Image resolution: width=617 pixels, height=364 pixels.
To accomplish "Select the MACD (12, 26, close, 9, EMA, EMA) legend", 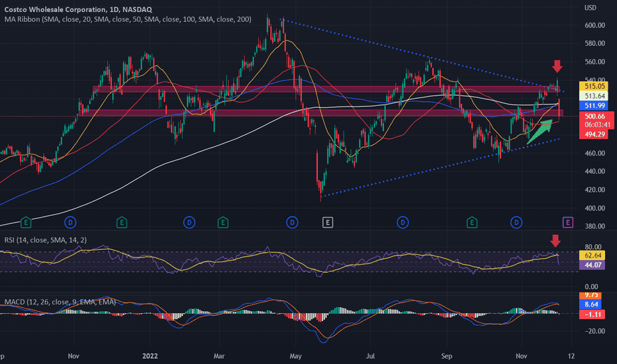I will click(60, 302).
